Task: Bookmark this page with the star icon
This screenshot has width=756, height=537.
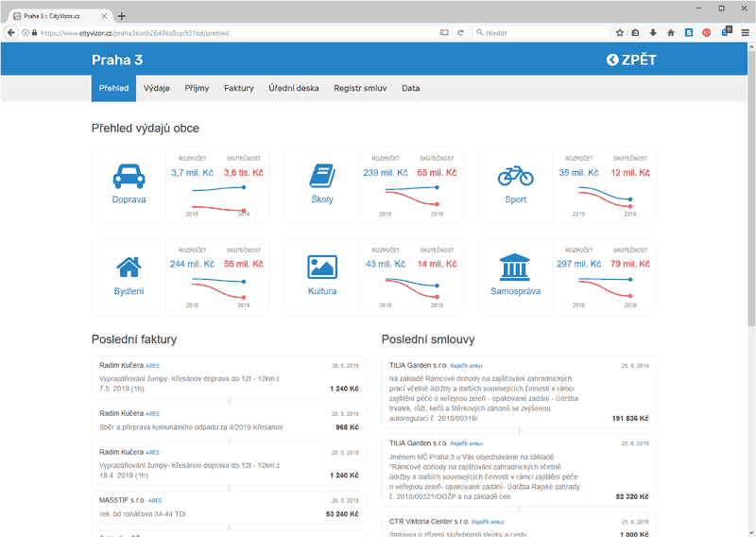Action: 620,32
